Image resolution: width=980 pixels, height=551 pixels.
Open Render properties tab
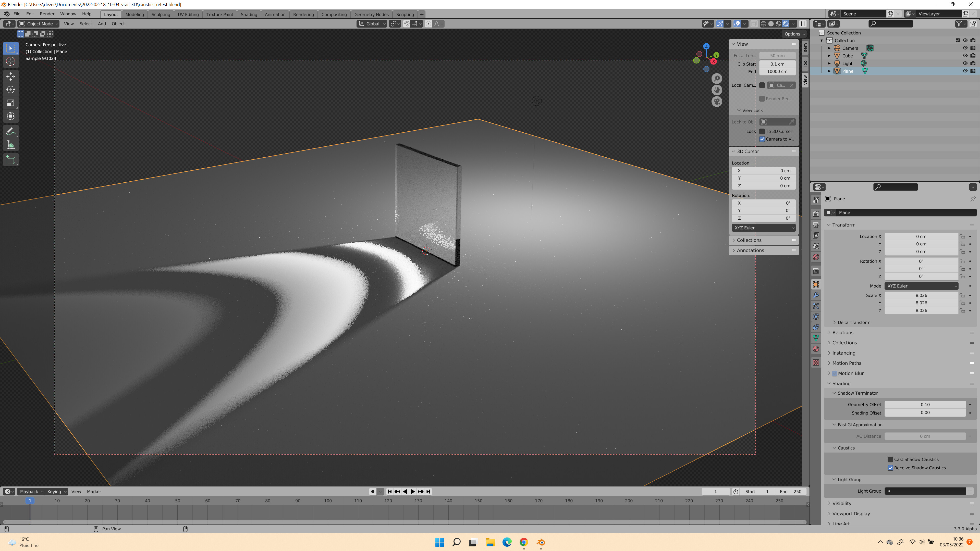816,214
